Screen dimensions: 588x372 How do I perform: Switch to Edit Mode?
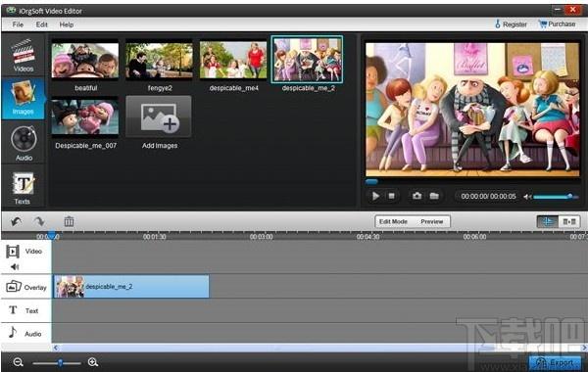[x=393, y=222]
